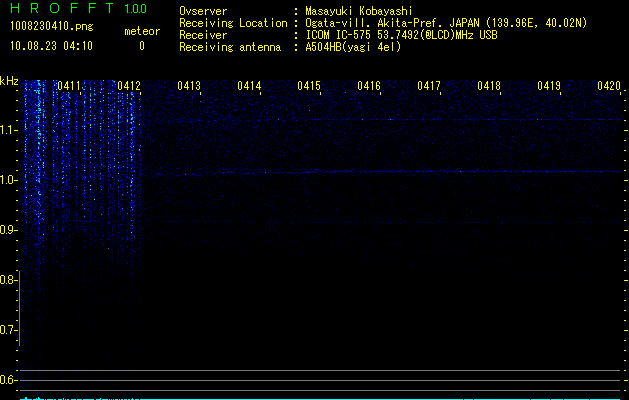629x400 pixels.
Task: Click the 0414 time marker
Action: tap(249, 86)
